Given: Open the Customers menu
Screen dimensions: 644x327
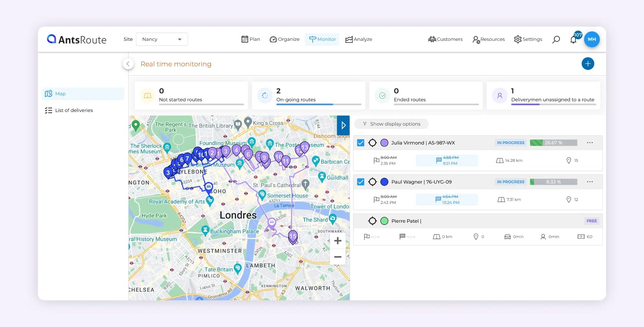Looking at the screenshot, I should pos(445,39).
